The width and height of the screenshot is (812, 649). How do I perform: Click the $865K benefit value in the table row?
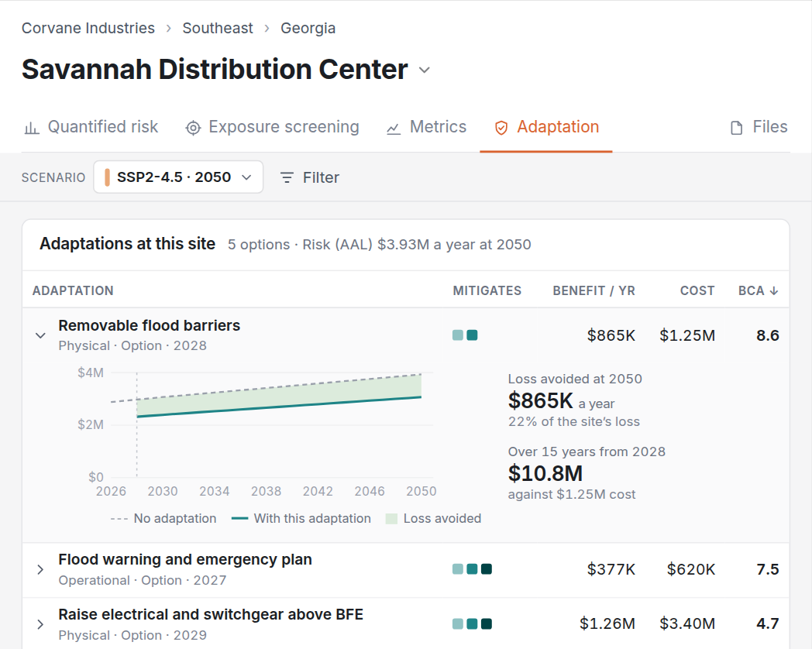(611, 335)
